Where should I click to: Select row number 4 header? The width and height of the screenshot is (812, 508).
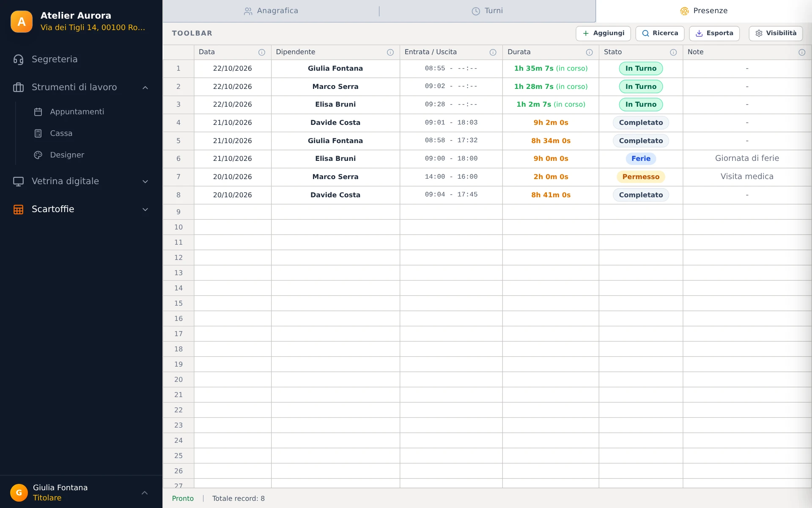(x=178, y=123)
